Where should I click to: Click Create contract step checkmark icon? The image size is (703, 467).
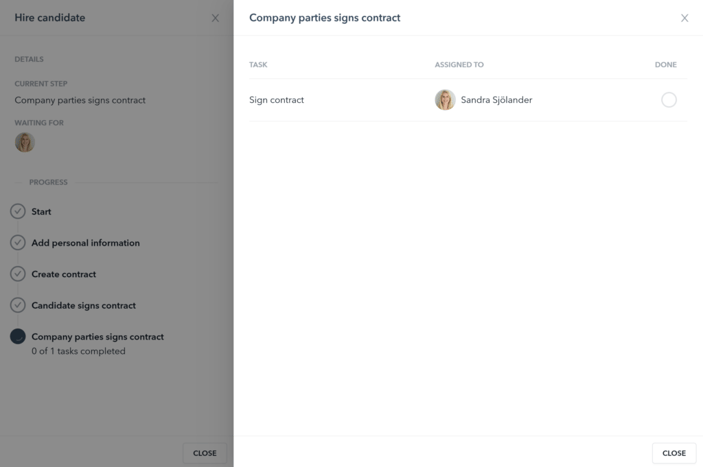18,274
